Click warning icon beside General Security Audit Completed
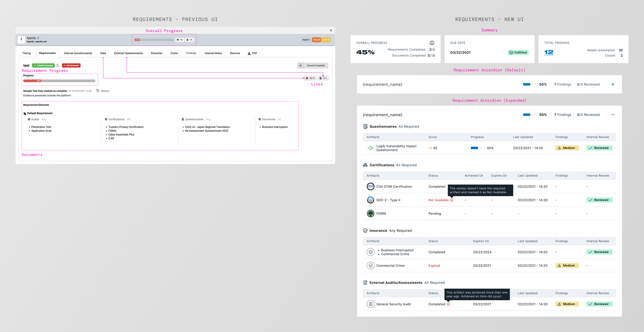This screenshot has height=332, width=644. click(448, 304)
